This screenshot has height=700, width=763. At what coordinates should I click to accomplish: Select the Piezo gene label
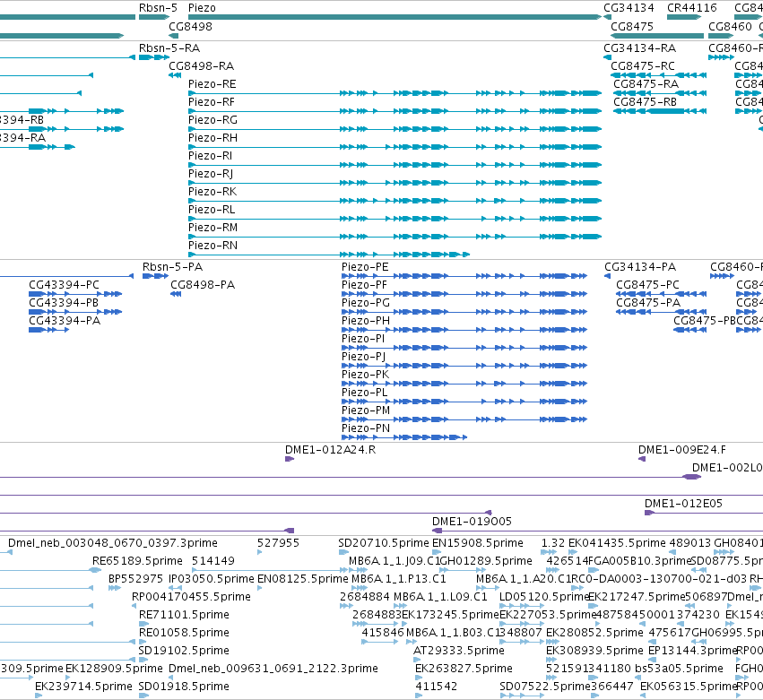(x=202, y=8)
